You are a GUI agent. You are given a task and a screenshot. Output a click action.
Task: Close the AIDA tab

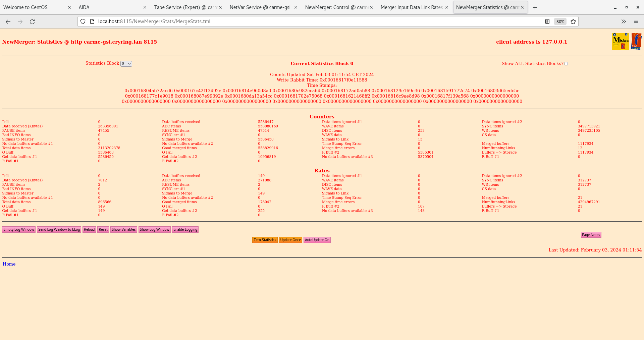pos(145,7)
